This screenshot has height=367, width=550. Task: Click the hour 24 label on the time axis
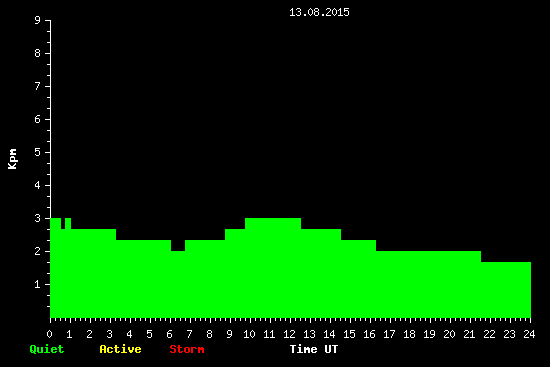coord(529,334)
